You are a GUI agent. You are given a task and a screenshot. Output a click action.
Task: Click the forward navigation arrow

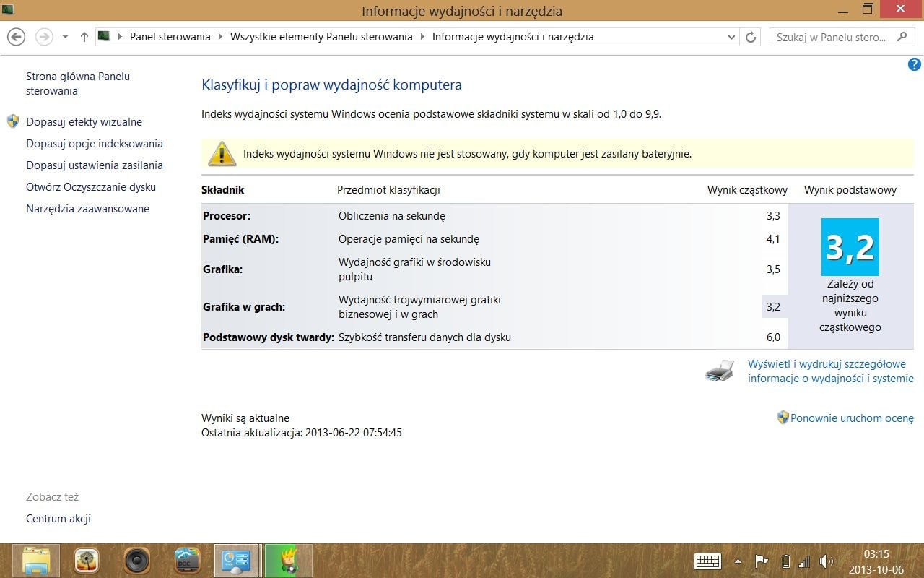44,36
